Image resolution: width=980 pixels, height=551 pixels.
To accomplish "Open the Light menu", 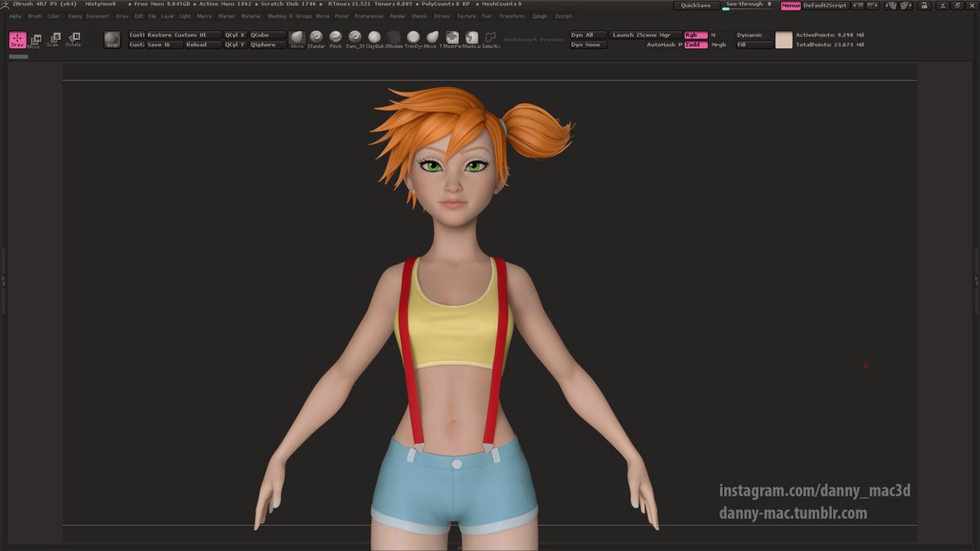I will tap(185, 16).
